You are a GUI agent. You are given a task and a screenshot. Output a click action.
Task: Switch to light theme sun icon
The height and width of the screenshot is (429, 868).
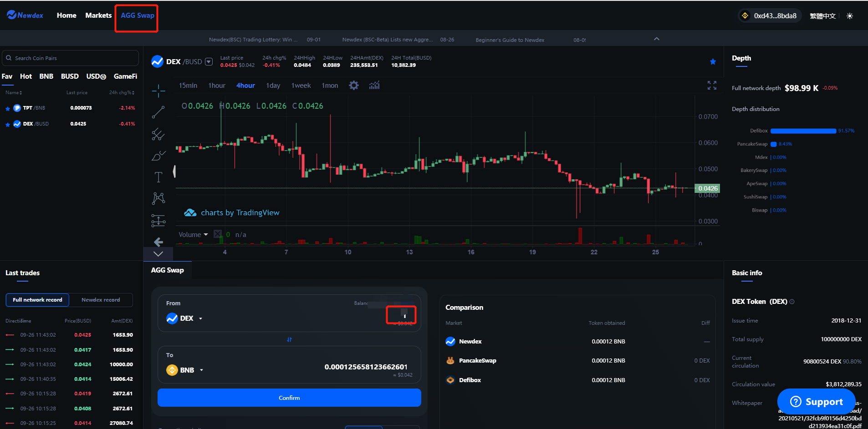click(850, 16)
